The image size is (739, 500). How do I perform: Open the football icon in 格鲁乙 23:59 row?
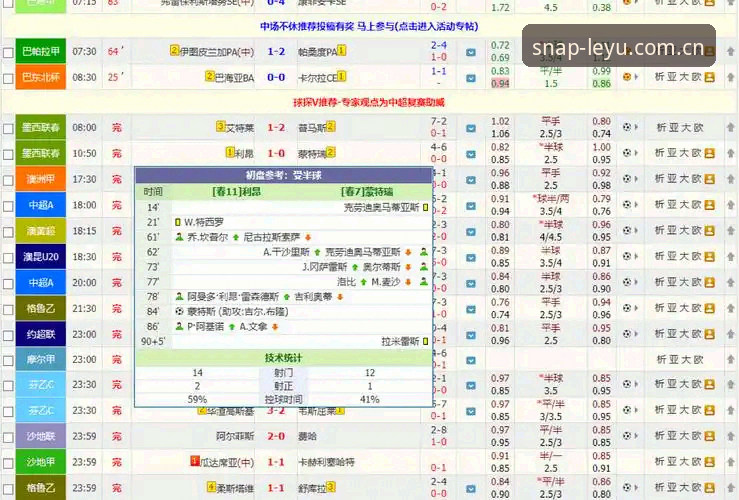point(627,487)
